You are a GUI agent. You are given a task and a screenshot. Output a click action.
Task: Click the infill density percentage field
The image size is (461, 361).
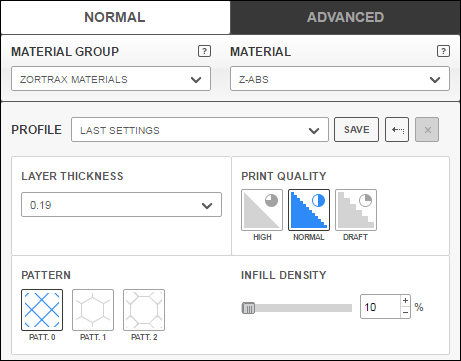coord(381,307)
